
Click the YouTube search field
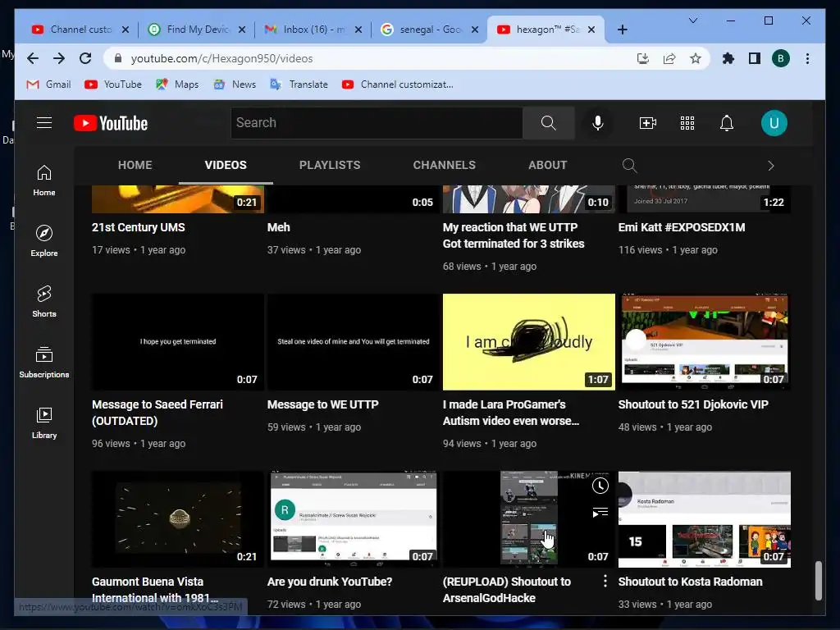(x=377, y=123)
